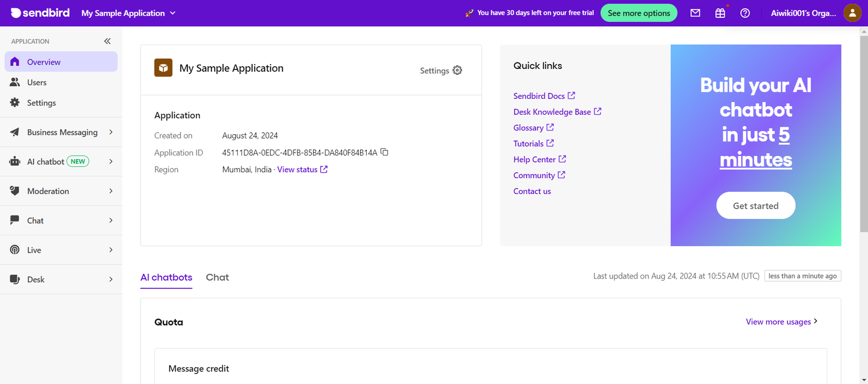This screenshot has width=868, height=384.
Task: Click the Business Messaging paper plane icon
Action: pos(15,132)
